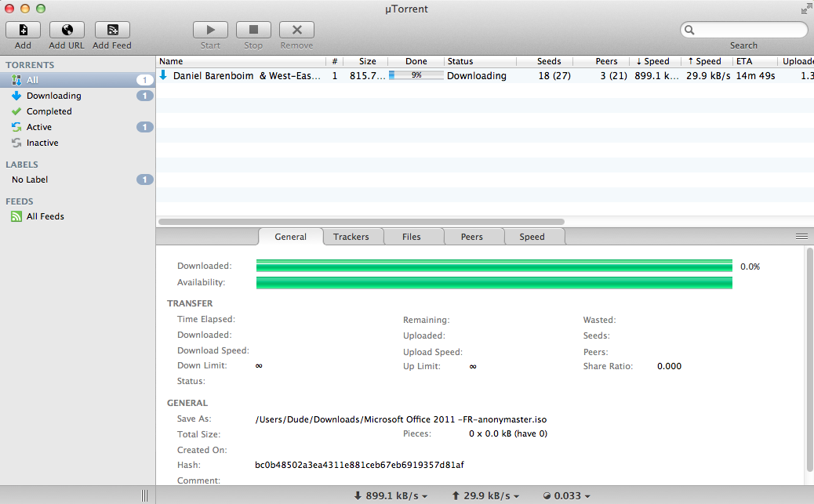Click the Add torrent toolbar icon
The width and height of the screenshot is (814, 504).
click(23, 30)
